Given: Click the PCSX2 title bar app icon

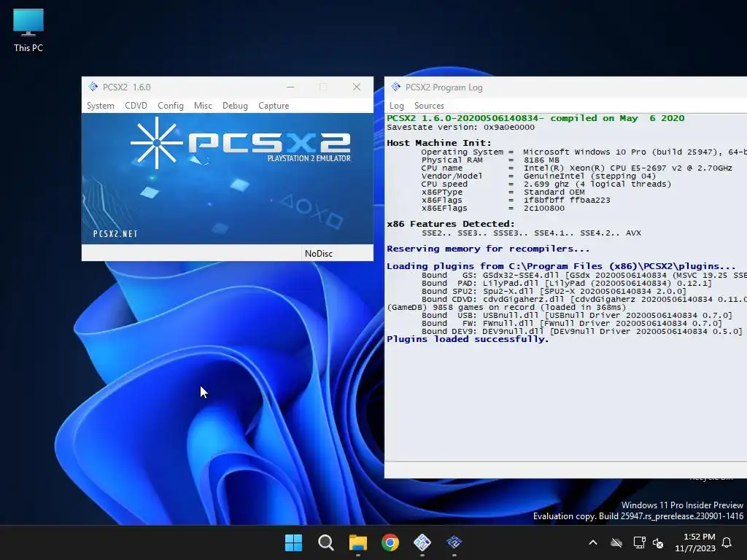Looking at the screenshot, I should 93,87.
